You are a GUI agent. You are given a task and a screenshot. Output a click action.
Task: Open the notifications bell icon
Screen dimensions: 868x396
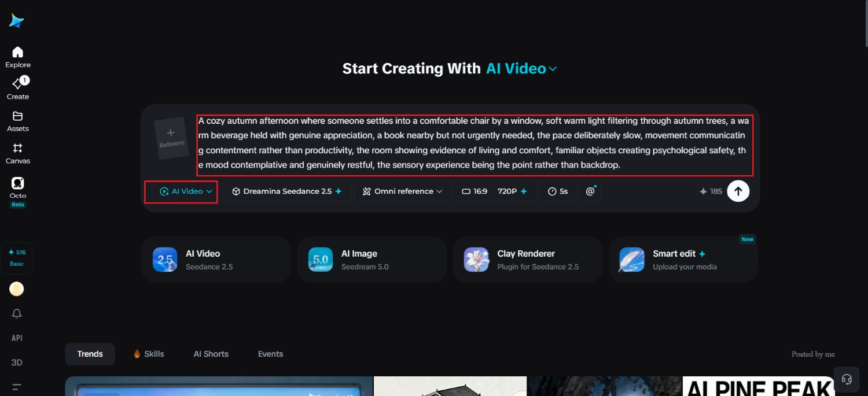[x=17, y=313]
